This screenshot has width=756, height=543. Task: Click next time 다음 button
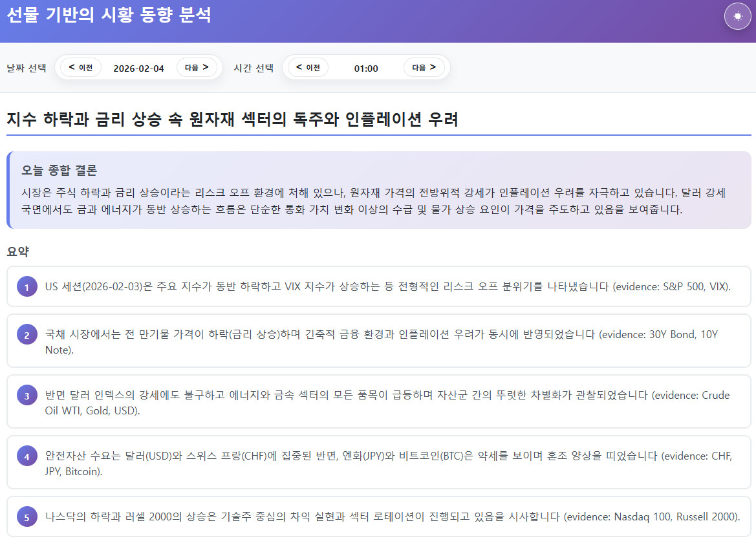pos(424,67)
